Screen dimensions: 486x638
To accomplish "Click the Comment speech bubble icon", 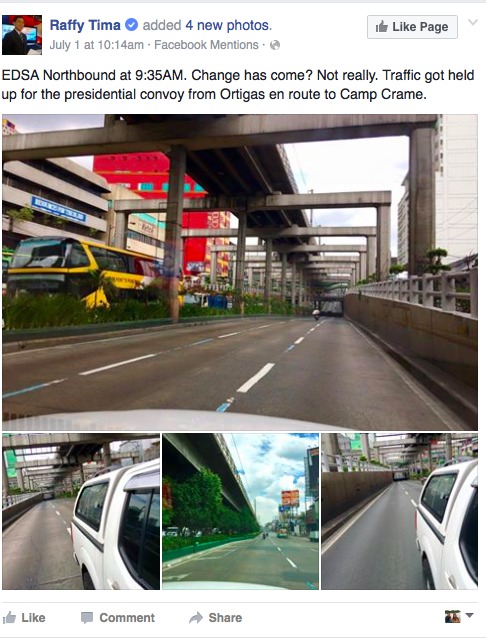I will point(87,618).
